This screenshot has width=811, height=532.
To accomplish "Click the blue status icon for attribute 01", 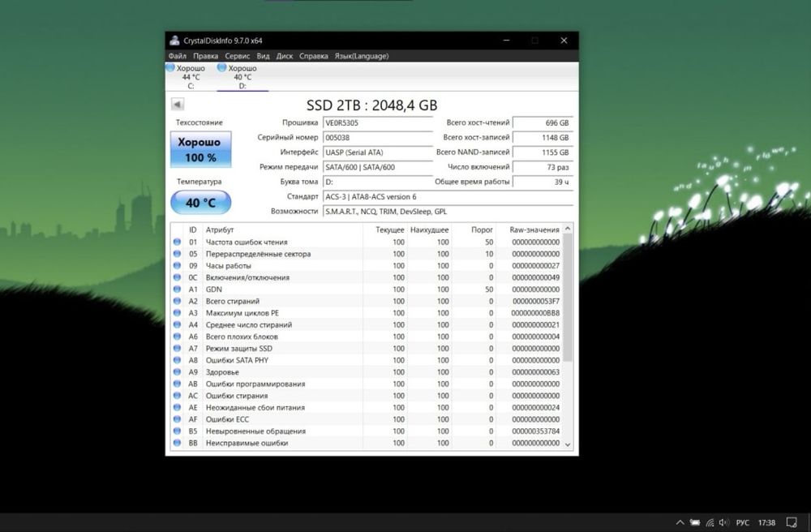I will pos(177,242).
